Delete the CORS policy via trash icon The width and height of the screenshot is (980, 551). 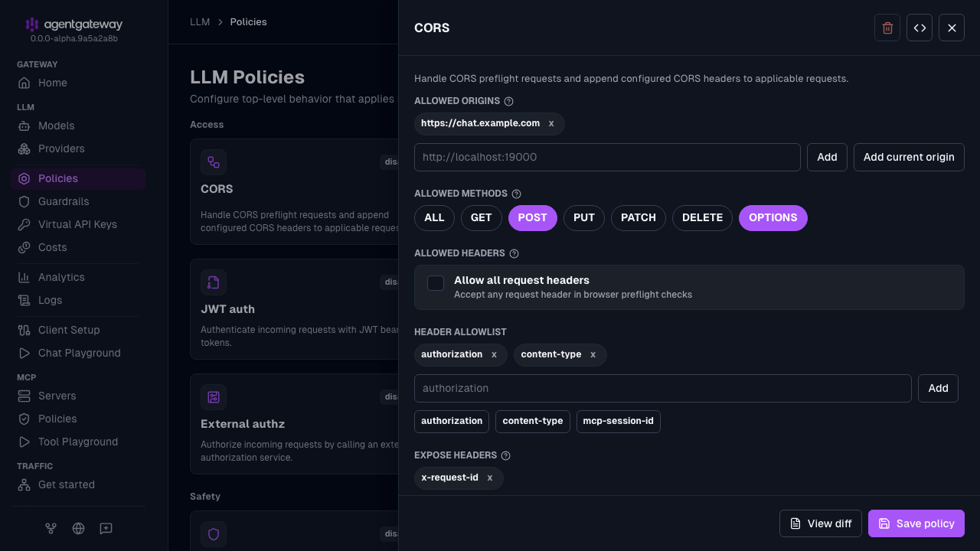[887, 28]
